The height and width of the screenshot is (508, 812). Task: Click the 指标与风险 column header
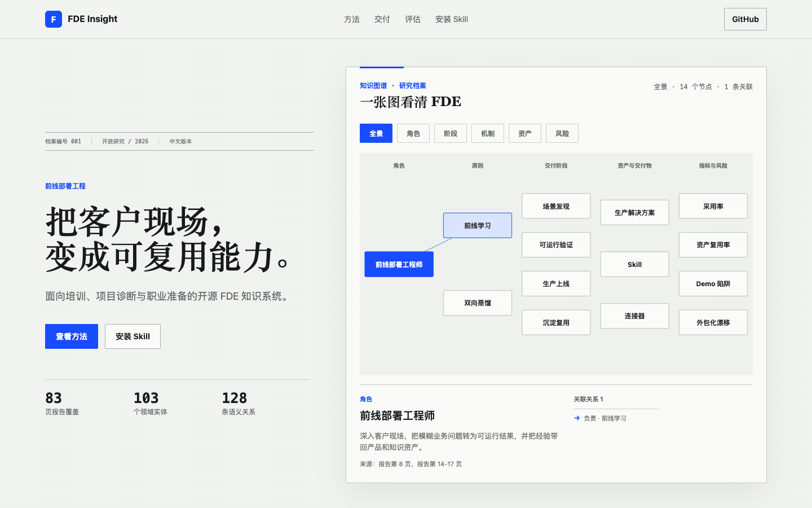click(713, 166)
